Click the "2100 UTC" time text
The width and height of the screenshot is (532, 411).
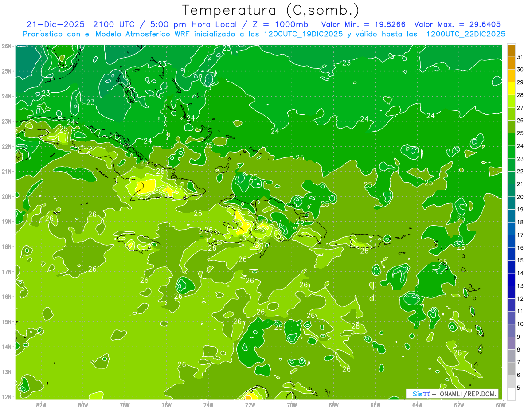113,24
